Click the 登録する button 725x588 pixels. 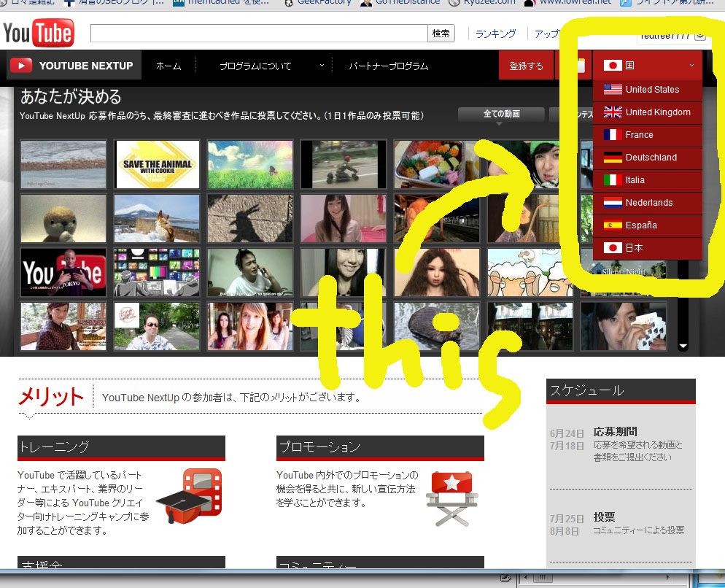point(526,66)
